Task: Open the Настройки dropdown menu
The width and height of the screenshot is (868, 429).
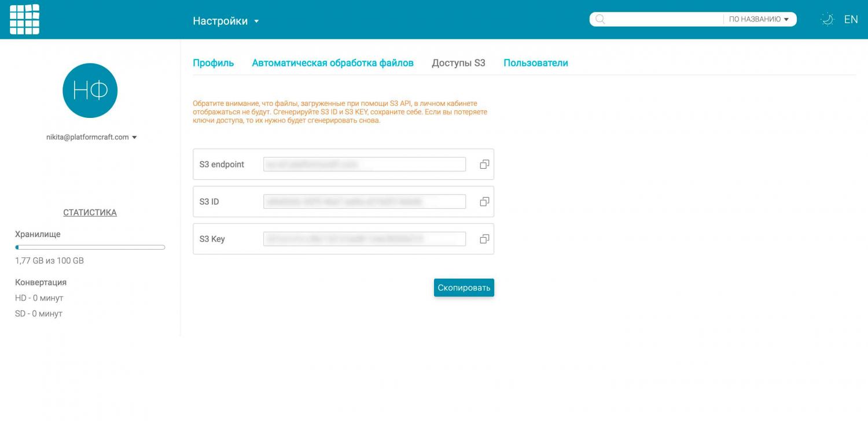Action: (226, 21)
